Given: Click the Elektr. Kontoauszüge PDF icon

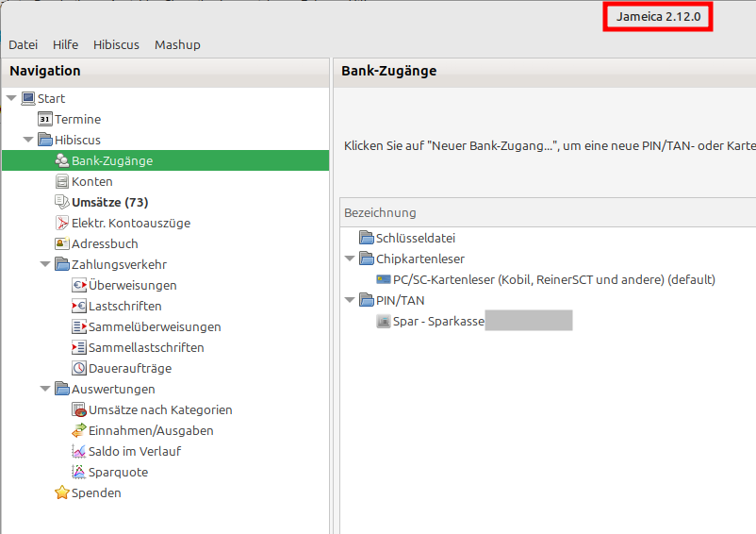Looking at the screenshot, I should click(x=62, y=224).
